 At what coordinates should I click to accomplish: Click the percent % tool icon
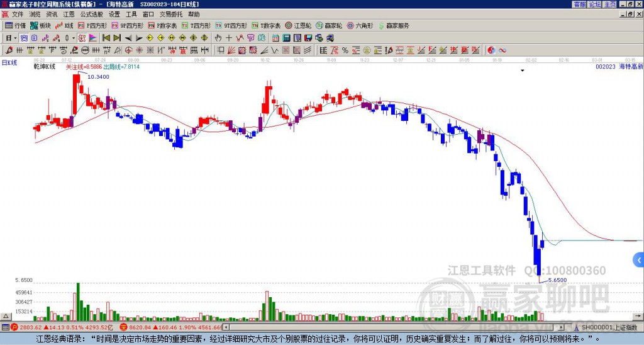[x=345, y=50]
